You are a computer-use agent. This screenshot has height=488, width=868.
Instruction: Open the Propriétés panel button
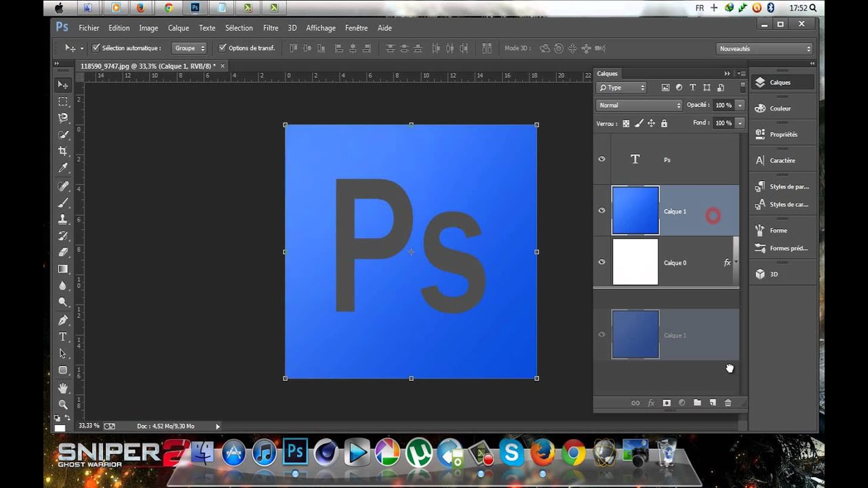click(783, 134)
